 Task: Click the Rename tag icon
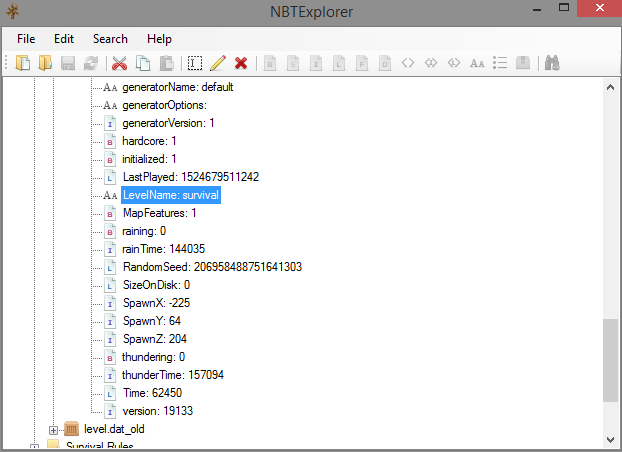[x=195, y=63]
